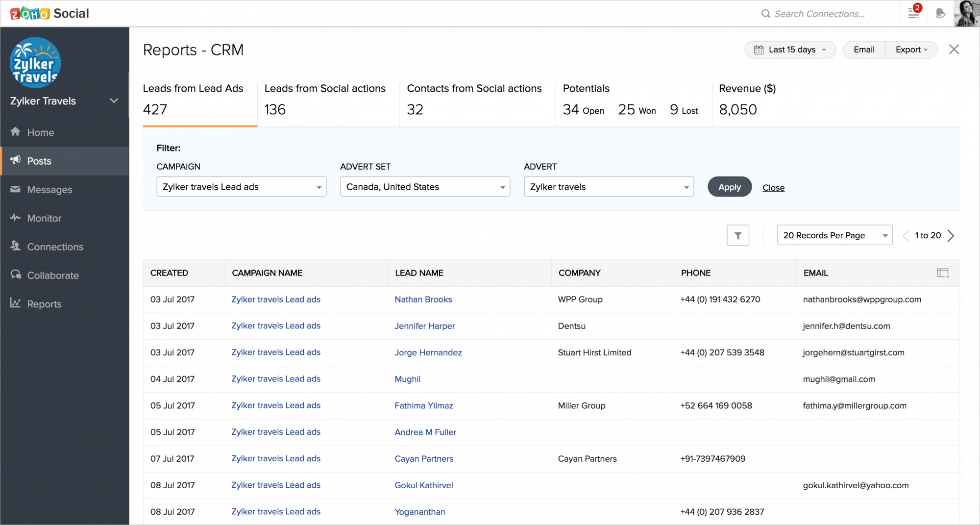Open the Advert dropdown
This screenshot has width=980, height=525.
tap(609, 187)
